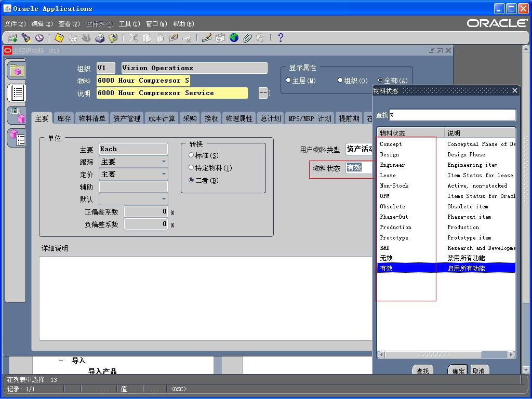Close the 物料状态 list dialog
The height and width of the screenshot is (399, 532).
(515, 90)
